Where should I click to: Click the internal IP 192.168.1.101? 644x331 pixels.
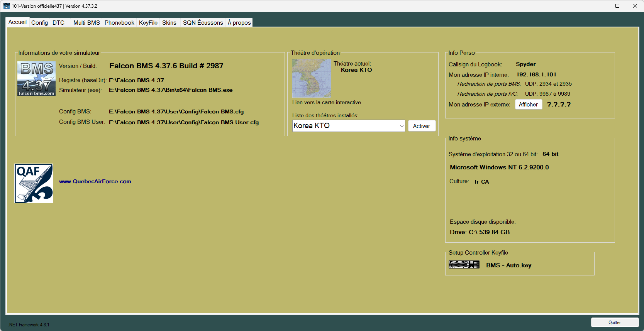[536, 74]
